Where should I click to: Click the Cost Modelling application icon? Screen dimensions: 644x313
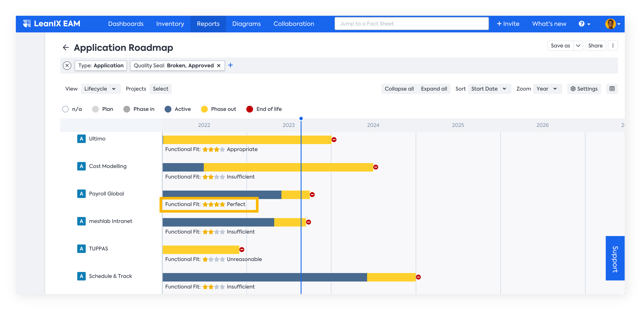(81, 166)
